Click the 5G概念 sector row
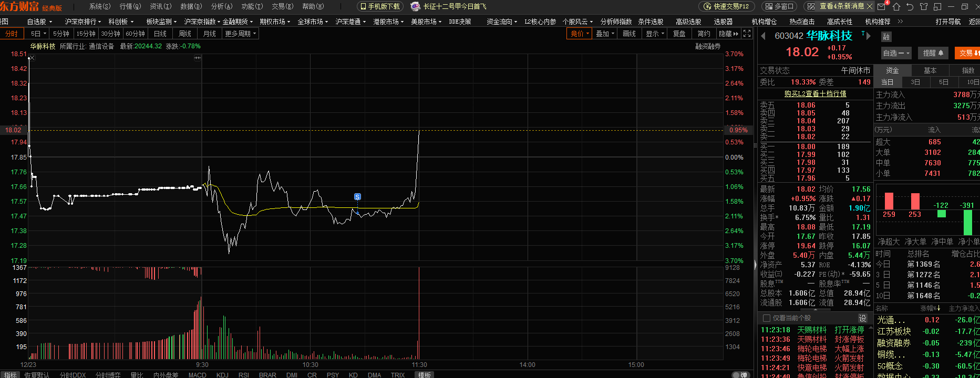 (x=927, y=366)
